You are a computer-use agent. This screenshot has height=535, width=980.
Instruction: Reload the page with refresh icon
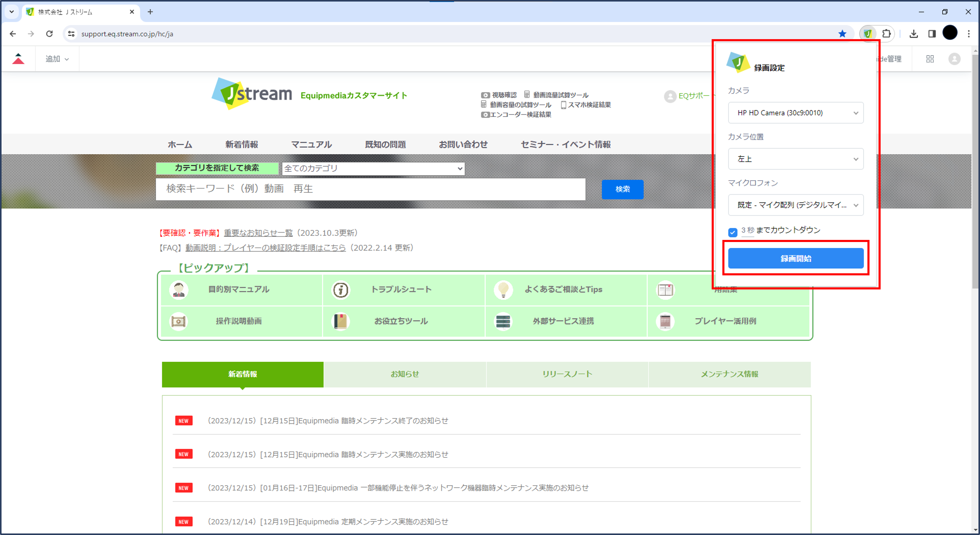tap(49, 34)
